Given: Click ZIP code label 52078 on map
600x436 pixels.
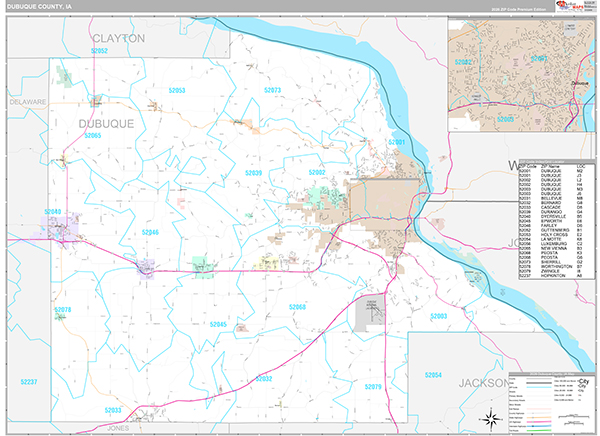Looking at the screenshot, I should click(62, 309).
